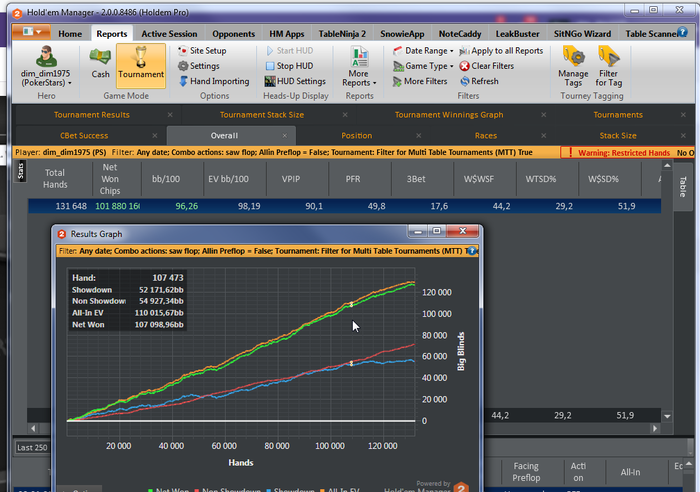The width and height of the screenshot is (700, 492).
Task: Click the grid scroll left arrow
Action: click(x=33, y=429)
